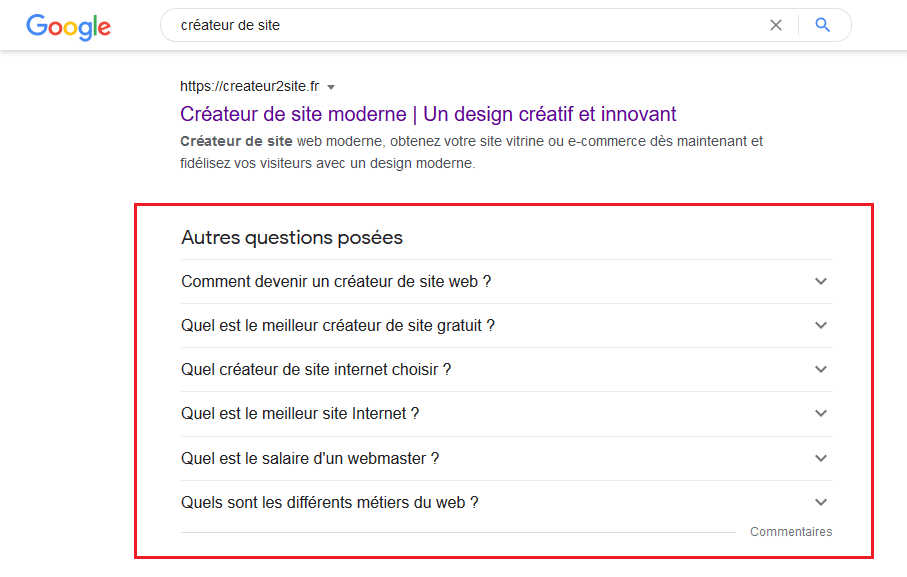The image size is (907, 577).
Task: Click the https://createur2site.fr URL text
Action: pos(249,86)
